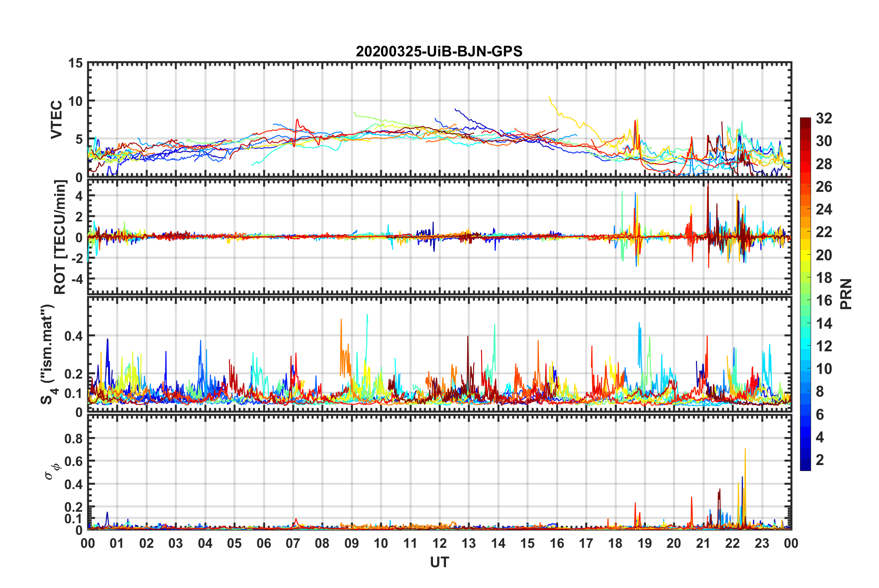
Task: Click the PRN rainbow colorbar
Action: (x=805, y=294)
